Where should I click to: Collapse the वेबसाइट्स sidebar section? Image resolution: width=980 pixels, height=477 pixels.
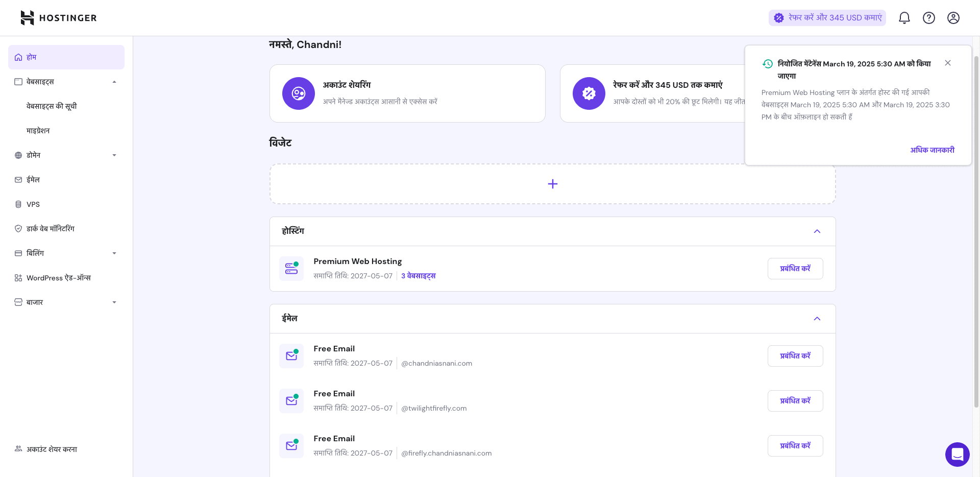pos(114,82)
